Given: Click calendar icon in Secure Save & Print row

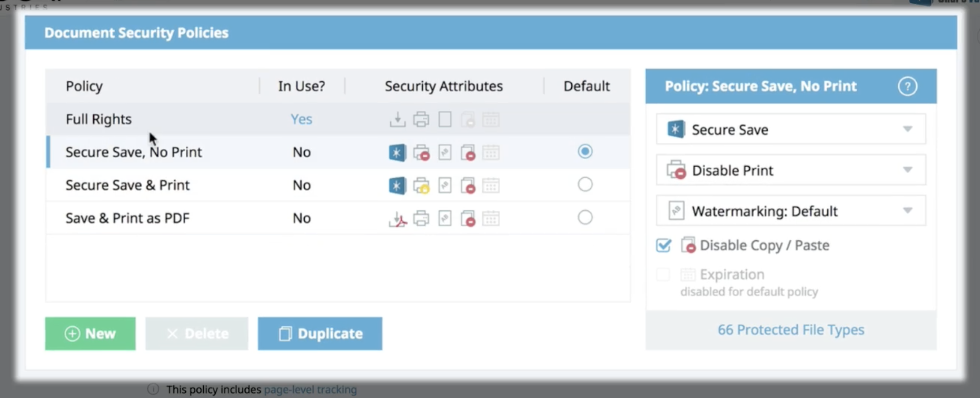Looking at the screenshot, I should coord(491,186).
